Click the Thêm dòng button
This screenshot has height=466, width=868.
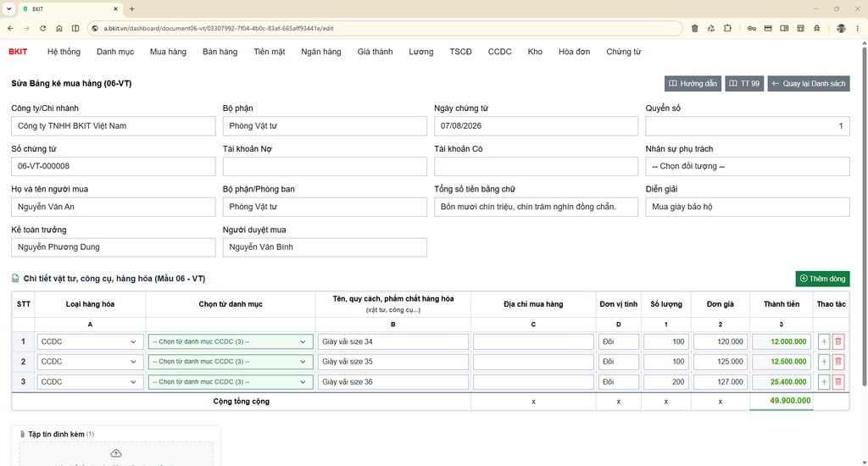tap(822, 279)
